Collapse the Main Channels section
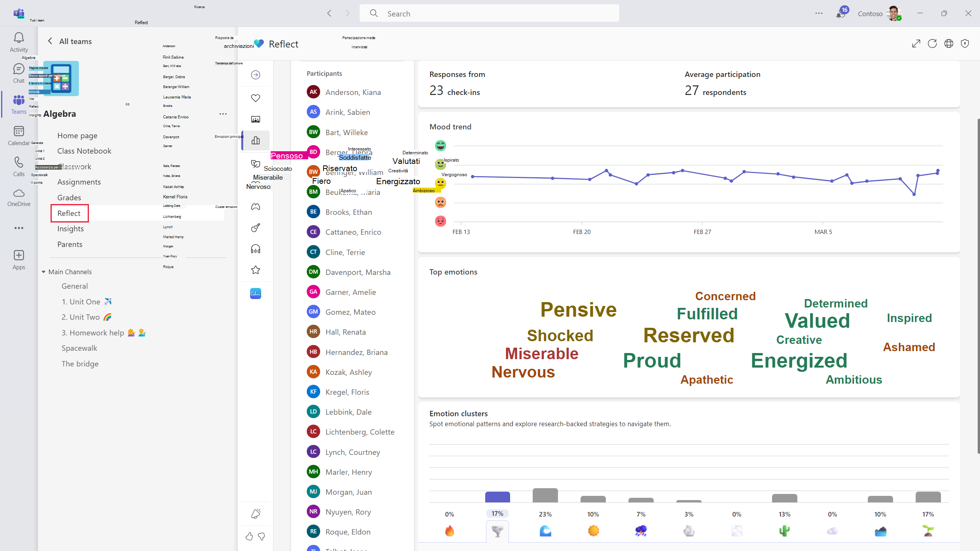The image size is (980, 551). (43, 272)
